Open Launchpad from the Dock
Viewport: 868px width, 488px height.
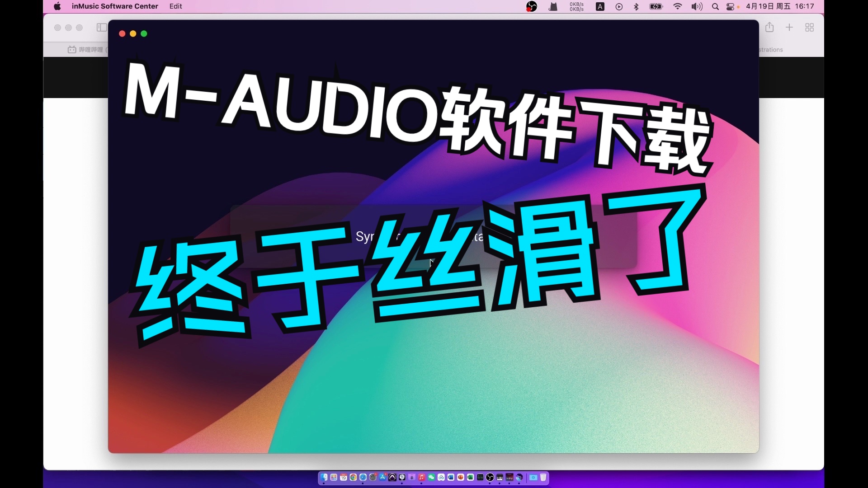click(334, 477)
